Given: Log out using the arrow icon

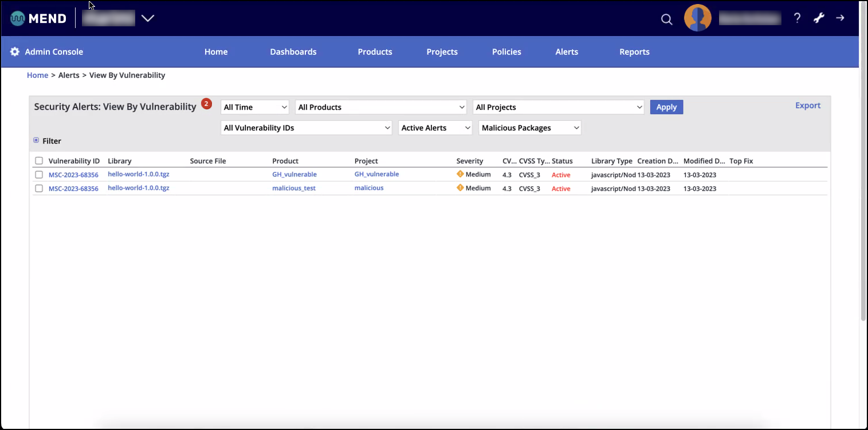Looking at the screenshot, I should tap(840, 18).
